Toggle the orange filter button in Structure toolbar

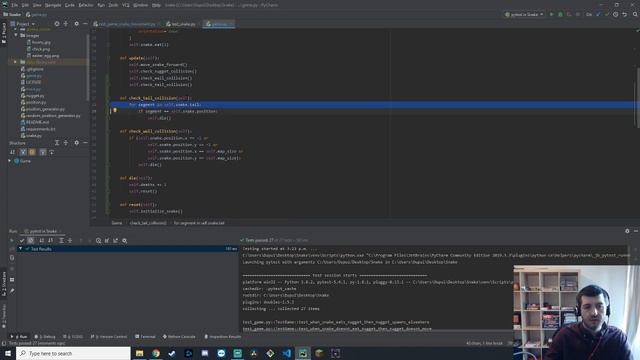(32, 152)
